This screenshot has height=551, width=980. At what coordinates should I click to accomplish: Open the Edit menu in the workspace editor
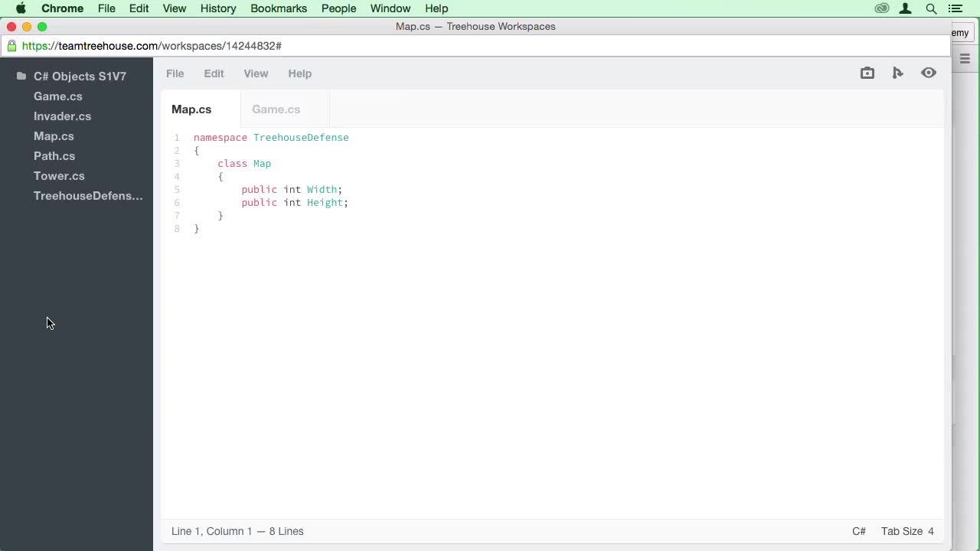point(214,73)
